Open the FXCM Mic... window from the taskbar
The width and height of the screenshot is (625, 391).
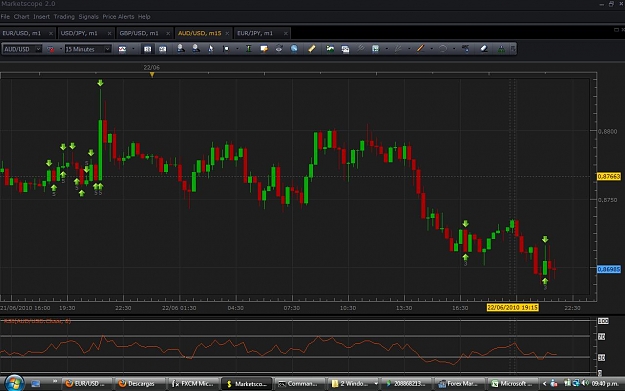[193, 383]
